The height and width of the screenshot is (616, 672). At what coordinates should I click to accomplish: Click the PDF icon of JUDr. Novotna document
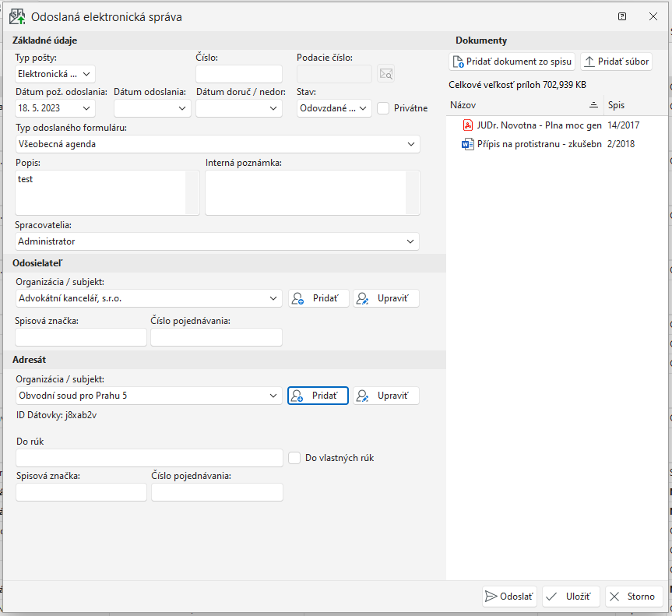coord(468,125)
